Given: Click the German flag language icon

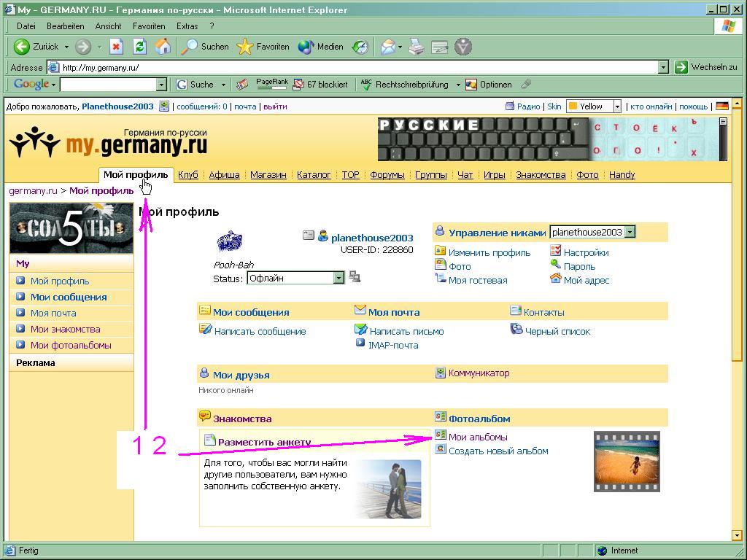Looking at the screenshot, I should (x=722, y=106).
